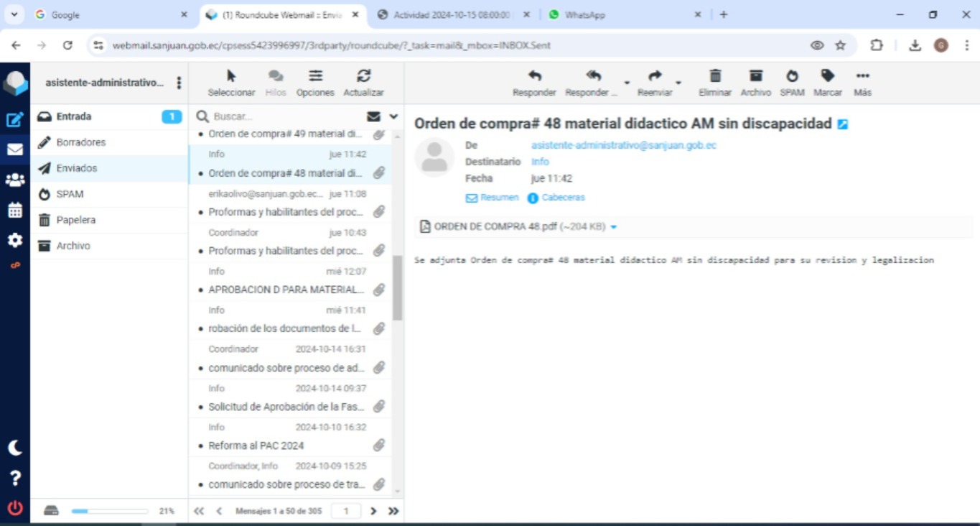The width and height of the screenshot is (980, 526).
Task: Click the Buscar search field
Action: pyautogui.click(x=287, y=116)
